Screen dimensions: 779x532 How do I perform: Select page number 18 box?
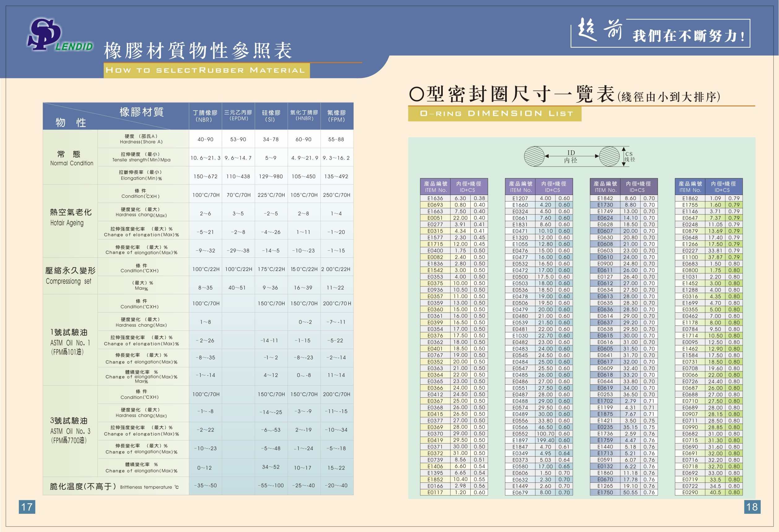pyautogui.click(x=752, y=507)
